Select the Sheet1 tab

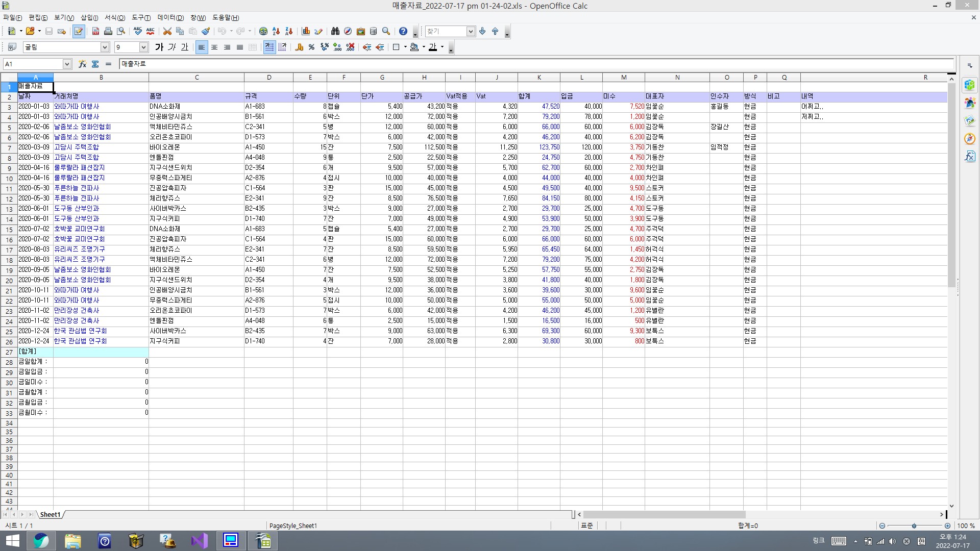[x=50, y=514]
